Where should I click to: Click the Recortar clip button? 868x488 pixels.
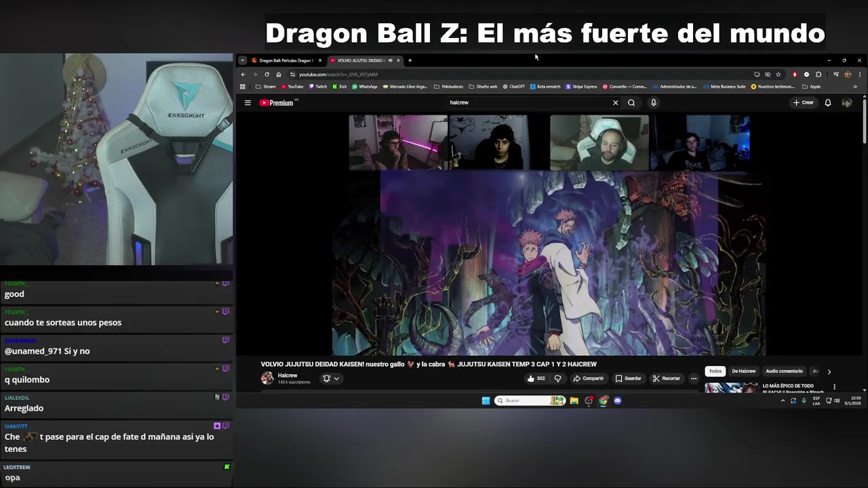(x=666, y=378)
